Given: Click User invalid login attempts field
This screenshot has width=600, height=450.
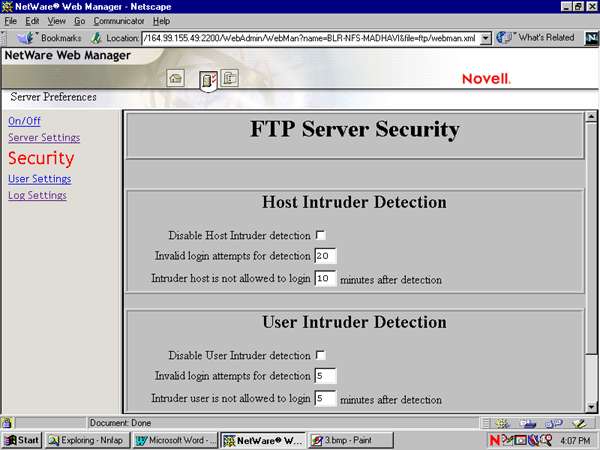Looking at the screenshot, I should [325, 376].
